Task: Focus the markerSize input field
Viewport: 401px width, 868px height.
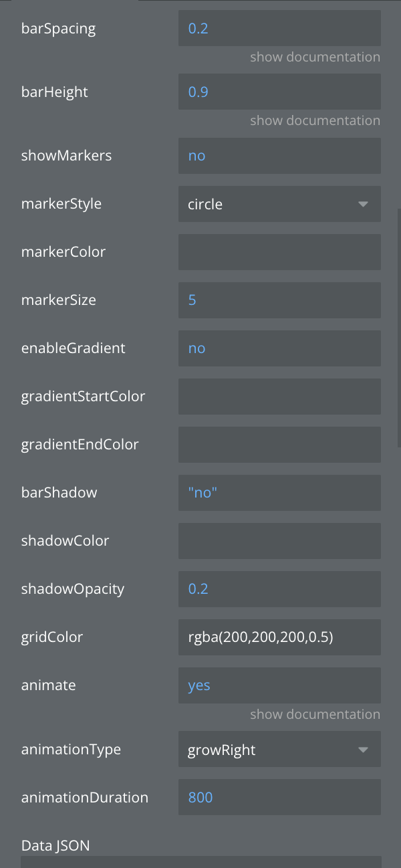Action: [x=279, y=300]
